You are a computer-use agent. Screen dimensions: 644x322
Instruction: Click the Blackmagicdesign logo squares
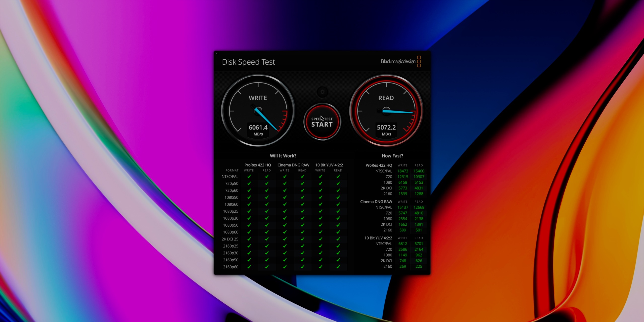pos(419,62)
